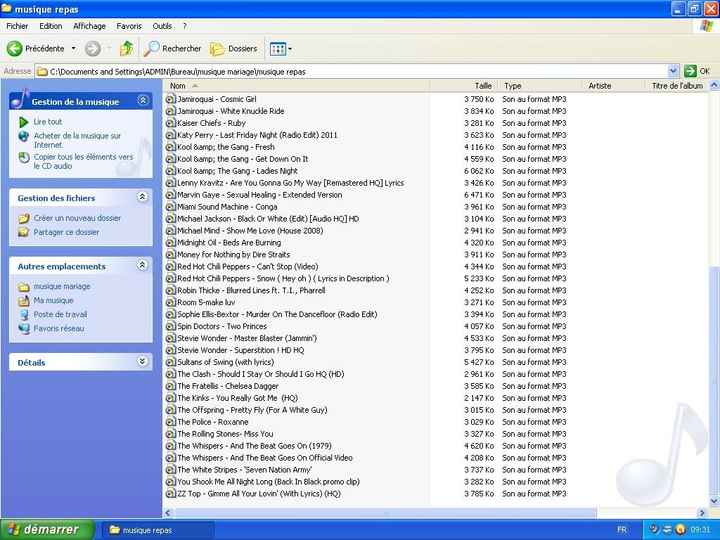The image size is (720, 540).
Task: Click the musique mariage folder icon
Action: 23,287
